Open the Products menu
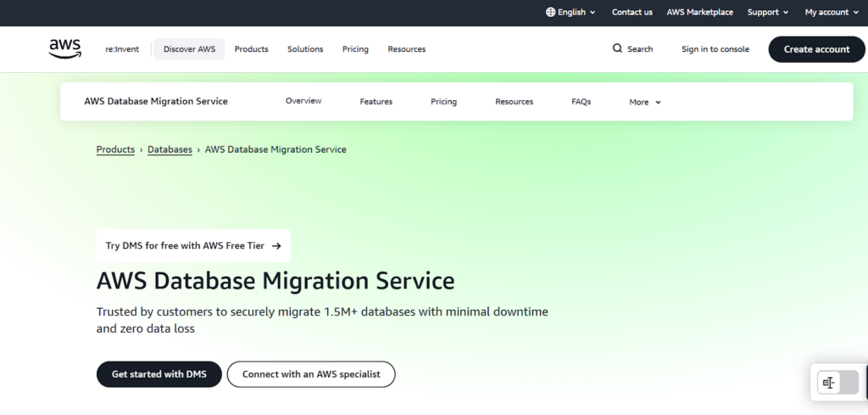Viewport: 868px width, 415px height. click(x=251, y=49)
